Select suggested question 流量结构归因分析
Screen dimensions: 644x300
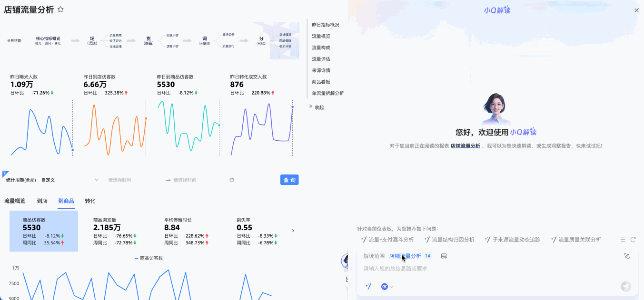(x=449, y=240)
